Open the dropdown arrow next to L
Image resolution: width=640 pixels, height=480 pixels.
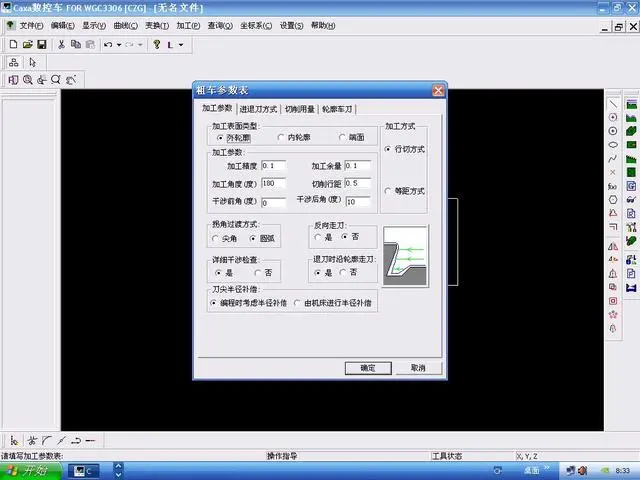181,44
